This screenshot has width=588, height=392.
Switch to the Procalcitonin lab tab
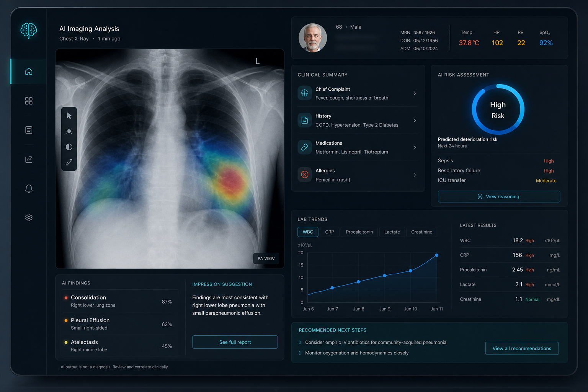coord(359,232)
